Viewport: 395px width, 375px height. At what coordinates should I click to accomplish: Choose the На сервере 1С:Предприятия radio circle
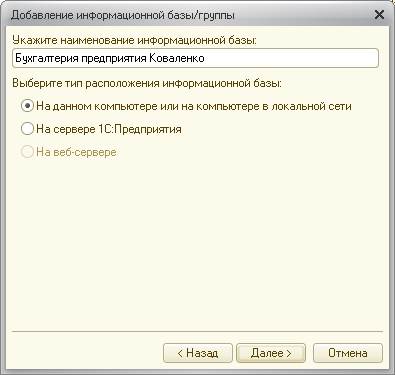[27, 129]
